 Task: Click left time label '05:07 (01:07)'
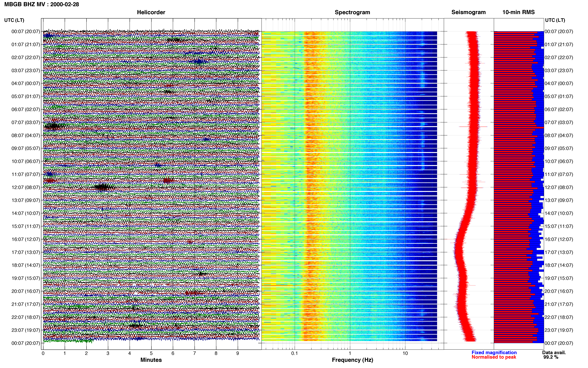(26, 96)
